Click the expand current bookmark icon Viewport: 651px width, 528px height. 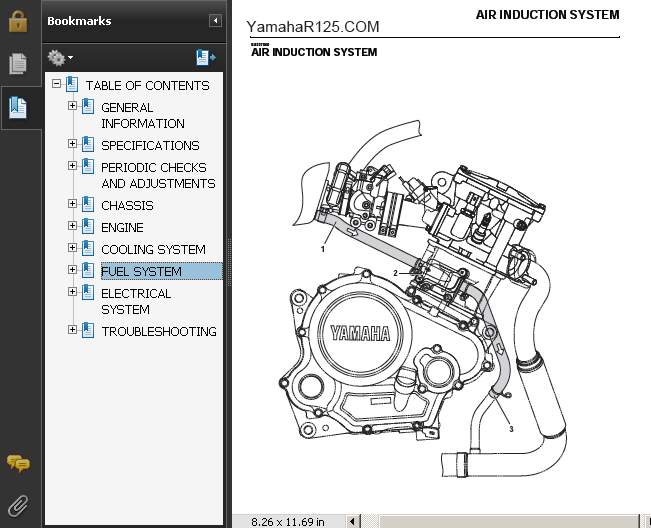(x=206, y=58)
